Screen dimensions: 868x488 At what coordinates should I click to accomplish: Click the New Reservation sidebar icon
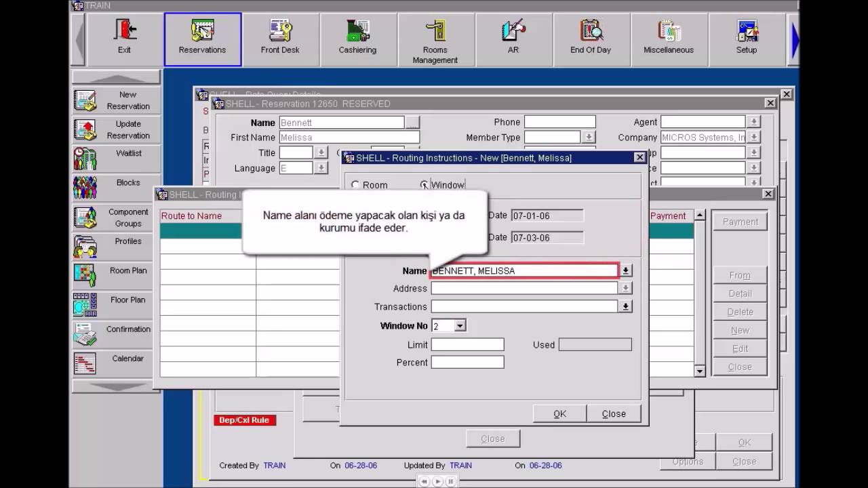[116, 100]
